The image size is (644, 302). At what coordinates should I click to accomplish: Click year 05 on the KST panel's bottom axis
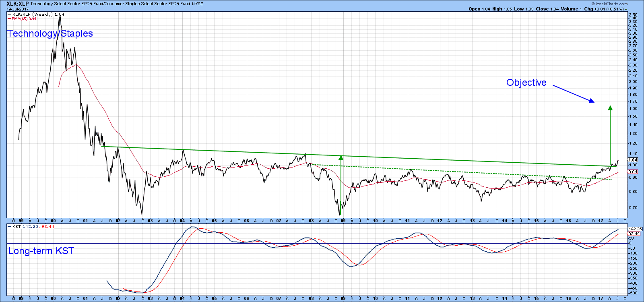coord(214,298)
